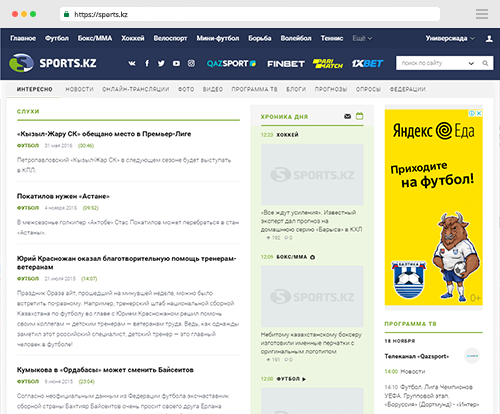Switch to the ПРОГНОЗЫ tab
This screenshot has width=500, height=414.
[331, 89]
